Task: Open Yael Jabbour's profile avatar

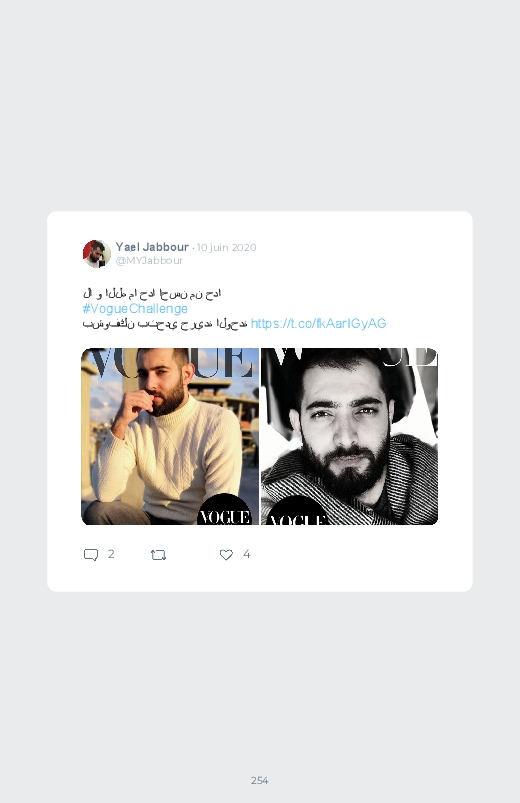Action: coord(97,253)
